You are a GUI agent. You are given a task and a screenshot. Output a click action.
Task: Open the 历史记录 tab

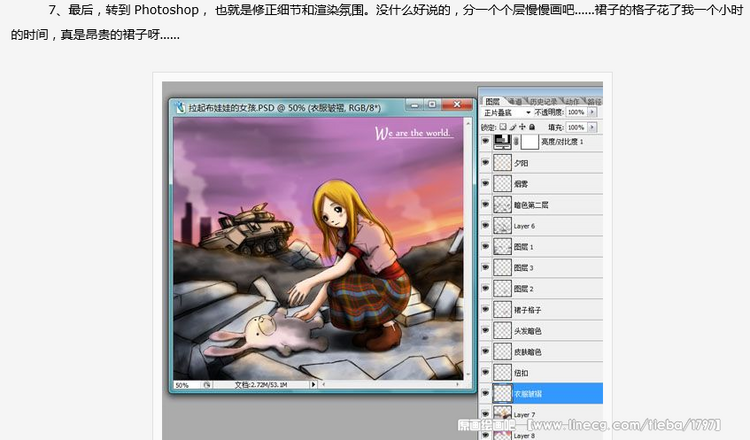tap(543, 101)
